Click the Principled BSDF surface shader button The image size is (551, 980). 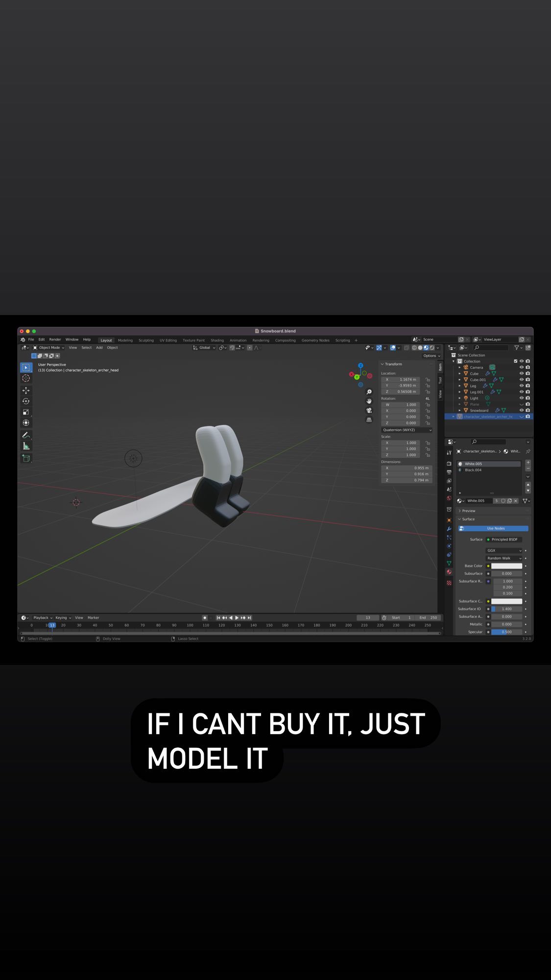tap(504, 539)
